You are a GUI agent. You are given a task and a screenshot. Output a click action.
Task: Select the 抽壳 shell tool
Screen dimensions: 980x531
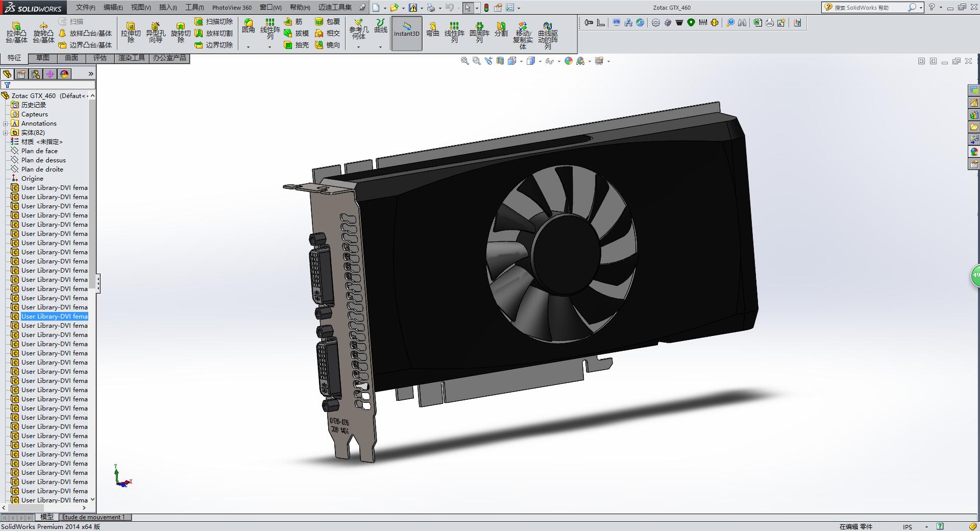pyautogui.click(x=297, y=45)
